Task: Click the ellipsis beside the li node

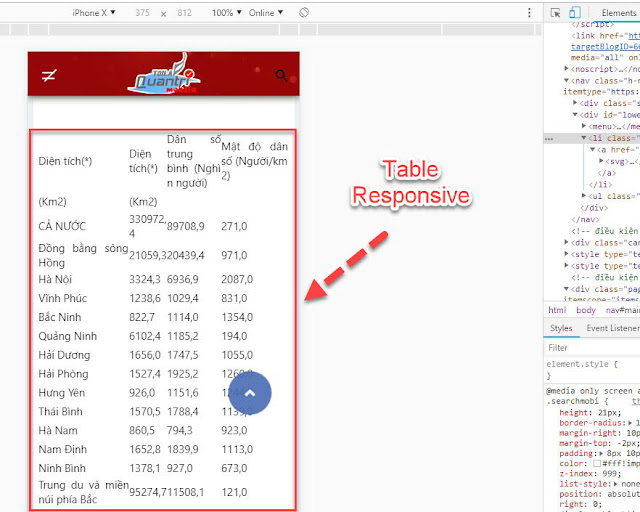Action: pyautogui.click(x=549, y=139)
